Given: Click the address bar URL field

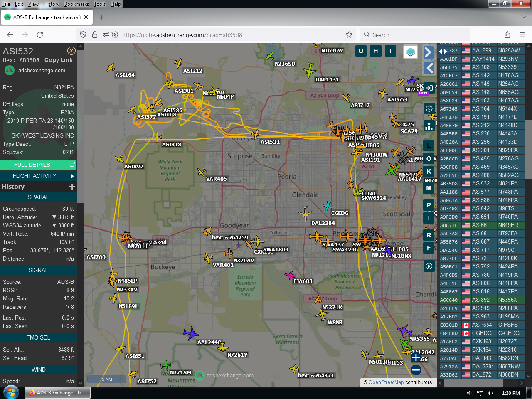Looking at the screenshot, I should pyautogui.click(x=231, y=35).
